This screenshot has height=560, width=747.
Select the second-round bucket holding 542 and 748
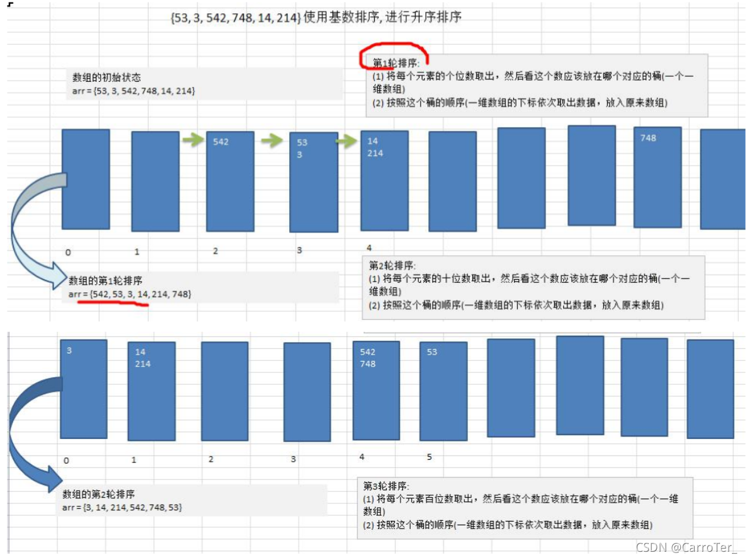click(377, 391)
